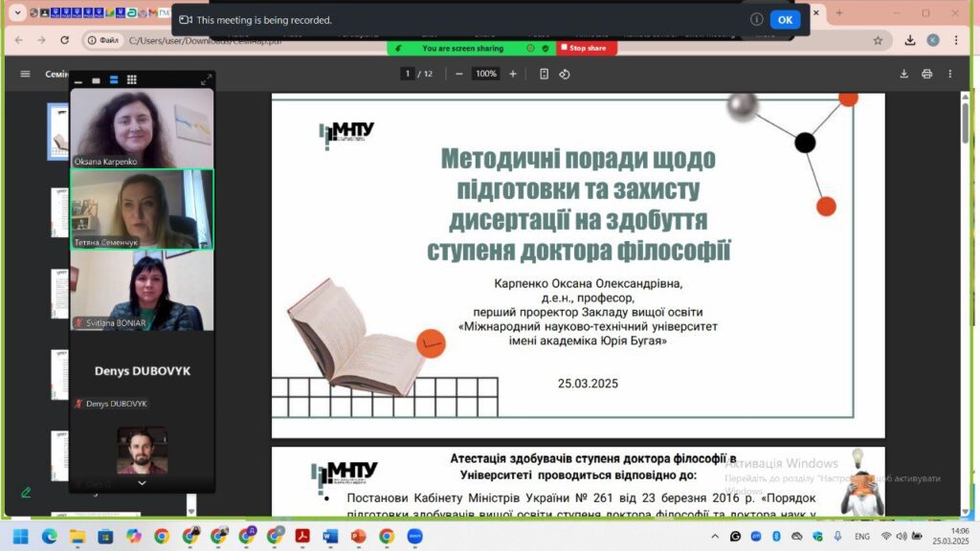
Task: Open the browser tab search dropdown
Action: [x=17, y=13]
